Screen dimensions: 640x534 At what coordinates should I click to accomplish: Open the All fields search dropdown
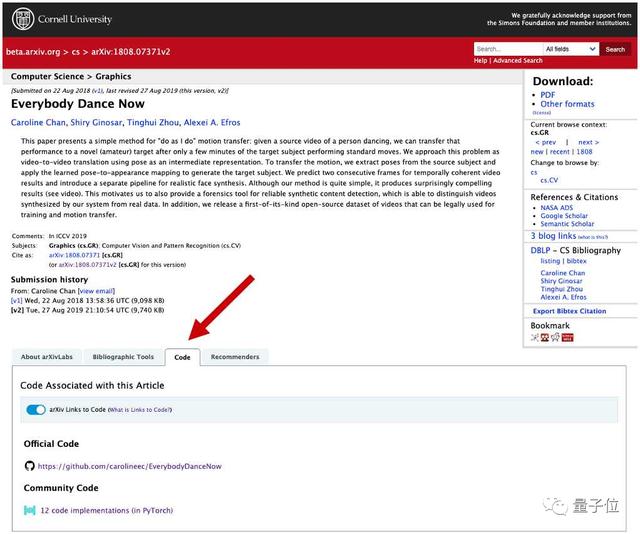click(x=571, y=49)
